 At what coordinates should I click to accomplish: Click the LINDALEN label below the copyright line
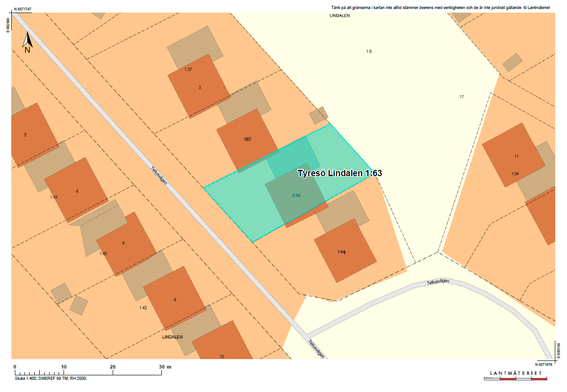[x=340, y=16]
